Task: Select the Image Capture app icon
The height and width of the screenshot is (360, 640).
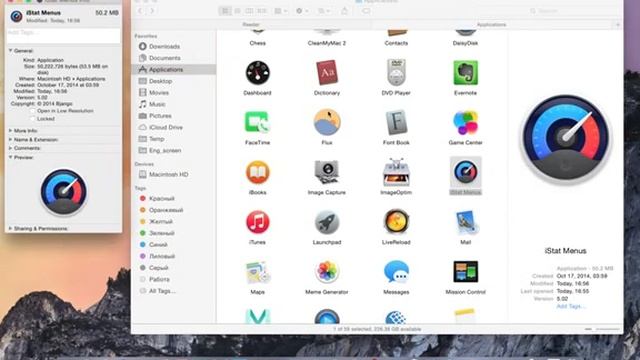Action: point(327,172)
